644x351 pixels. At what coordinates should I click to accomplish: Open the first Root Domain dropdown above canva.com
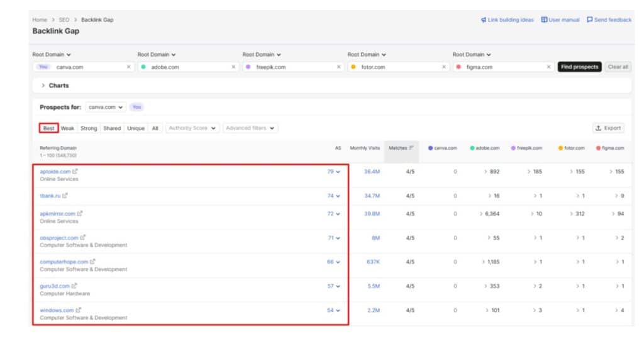(x=52, y=55)
